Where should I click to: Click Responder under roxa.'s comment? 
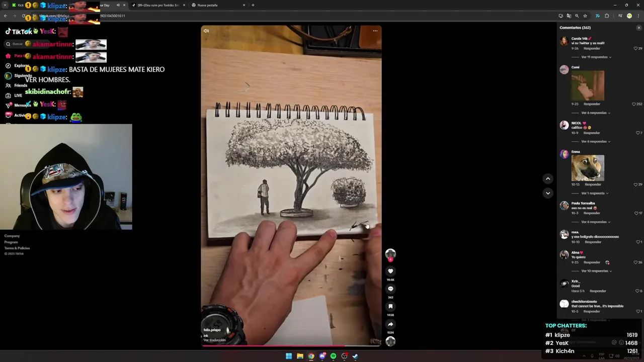(x=593, y=242)
